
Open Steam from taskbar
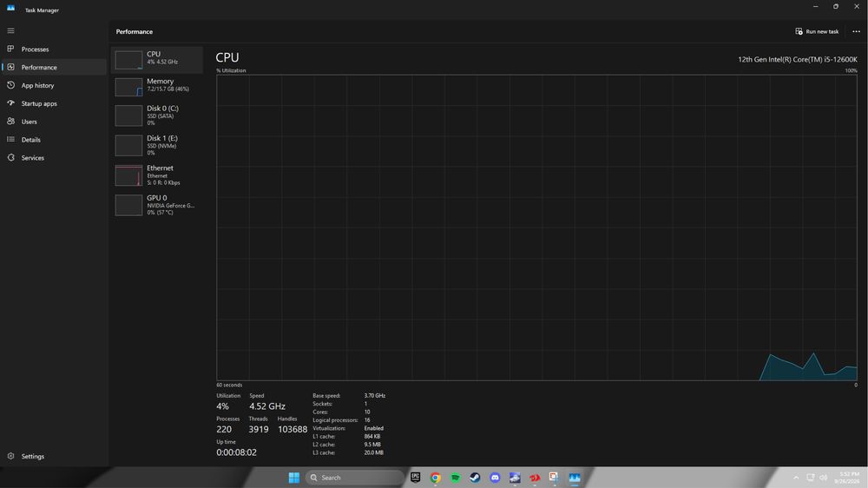(x=475, y=478)
